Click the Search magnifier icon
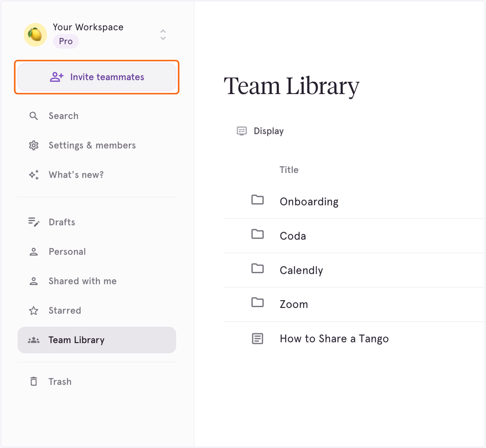Image resolution: width=486 pixels, height=448 pixels. pos(34,116)
